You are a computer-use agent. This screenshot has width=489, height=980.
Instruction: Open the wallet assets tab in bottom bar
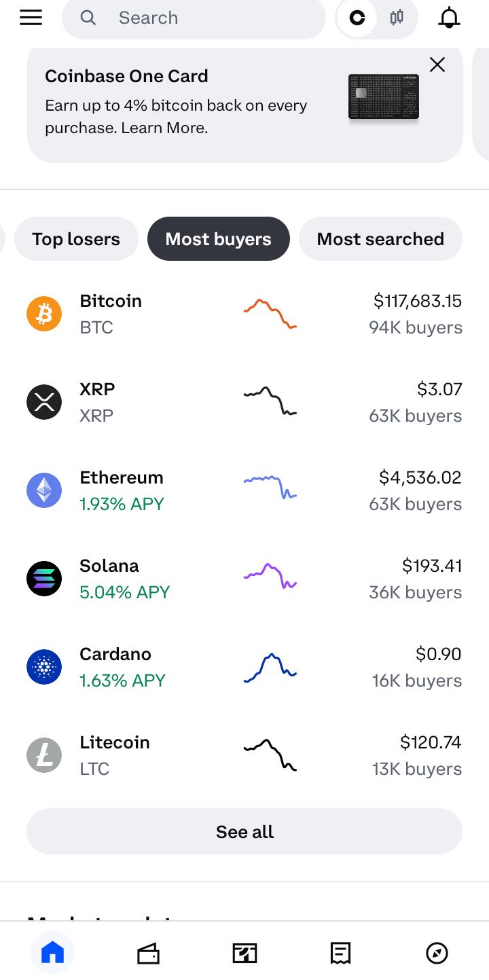click(x=148, y=954)
